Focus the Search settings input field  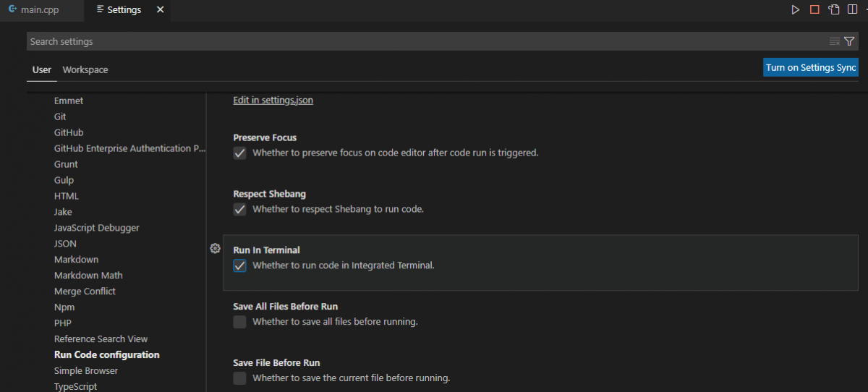pyautogui.click(x=427, y=41)
